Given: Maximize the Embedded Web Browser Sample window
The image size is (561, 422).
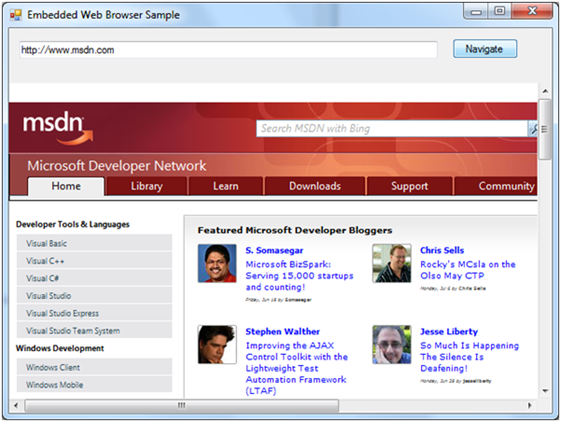Looking at the screenshot, I should (x=500, y=11).
